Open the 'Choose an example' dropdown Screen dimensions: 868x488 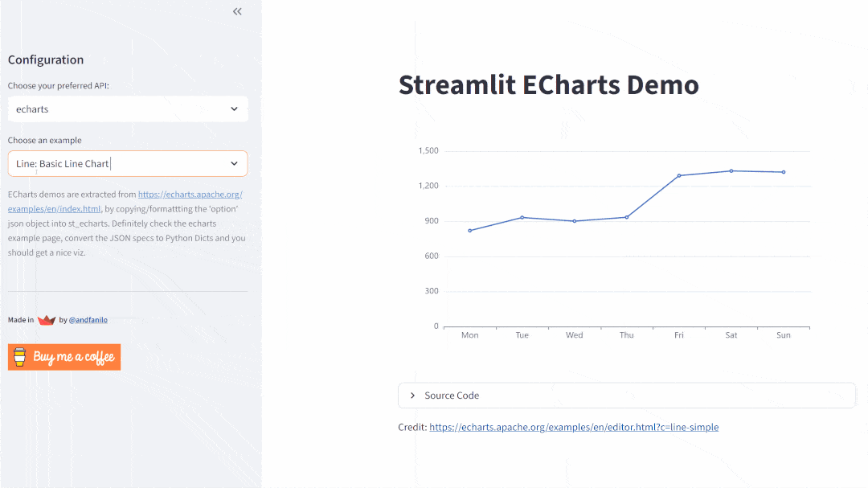128,163
